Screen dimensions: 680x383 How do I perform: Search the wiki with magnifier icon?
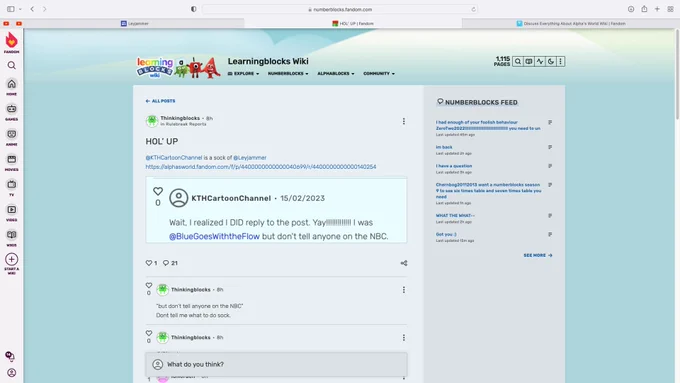(517, 62)
